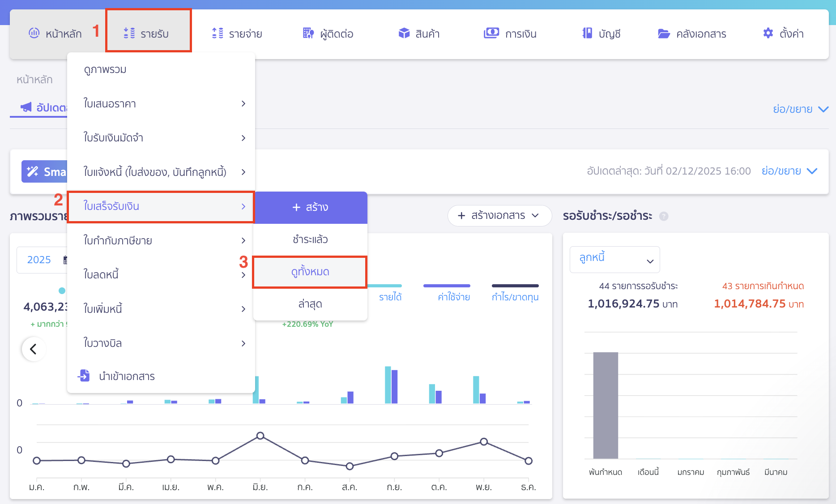Click the รายจ่าย expenses icon in navbar

coord(218,34)
